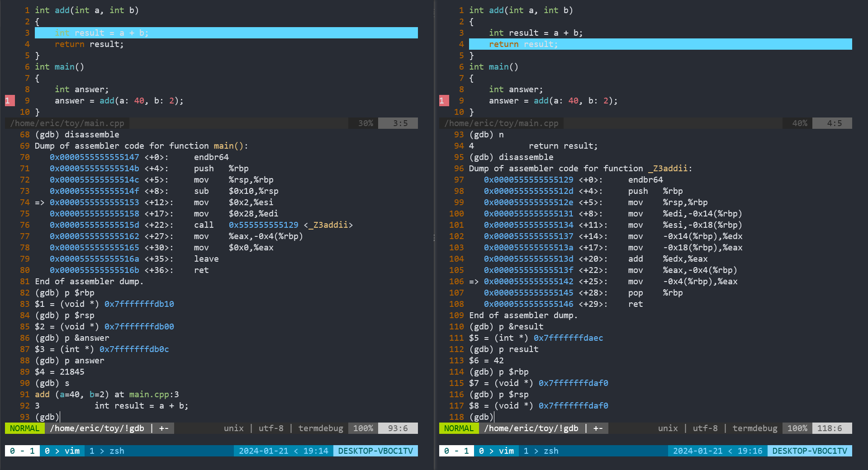Click the left '/home/eric/toy/!gdb' buffer name
This screenshot has height=470, width=868.
coord(97,428)
